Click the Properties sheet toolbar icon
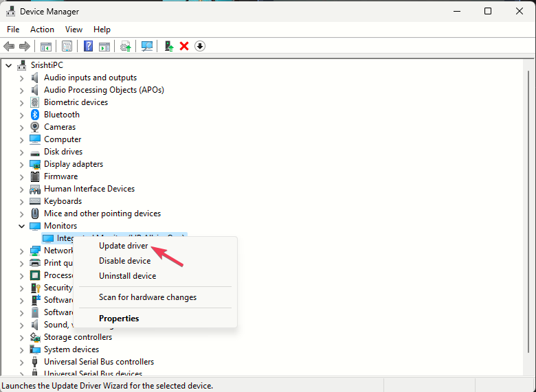Screen dimensions: 536x392 coord(67,46)
